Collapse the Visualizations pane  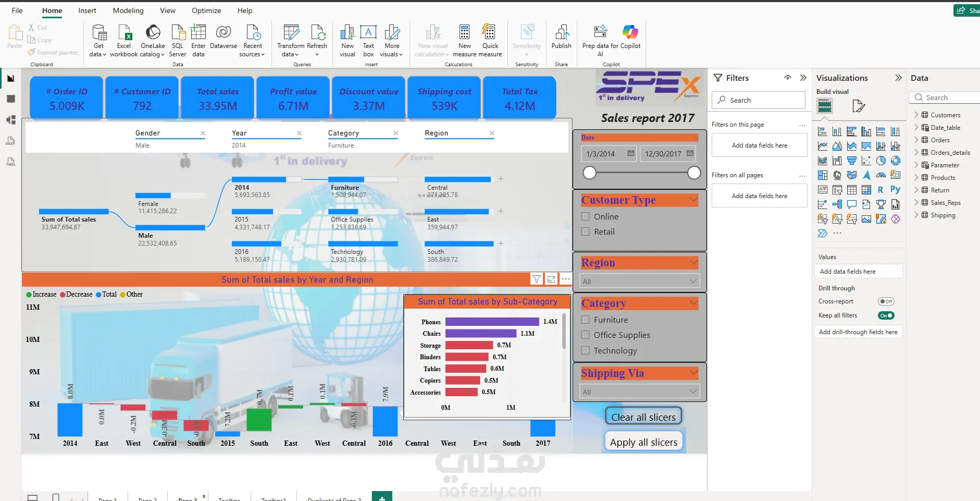(x=898, y=78)
